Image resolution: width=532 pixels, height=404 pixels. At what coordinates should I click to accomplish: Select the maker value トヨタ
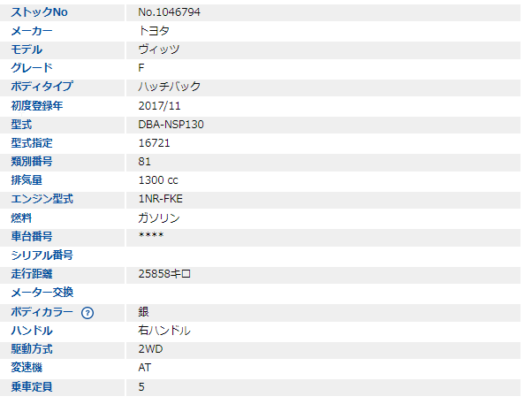tap(154, 31)
